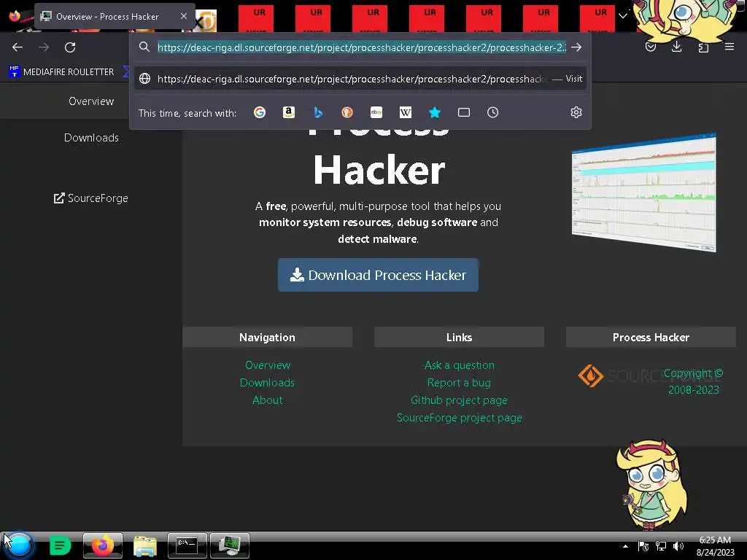The width and height of the screenshot is (747, 560).
Task: Click the Go arrow in the address bar
Action: 576,47
